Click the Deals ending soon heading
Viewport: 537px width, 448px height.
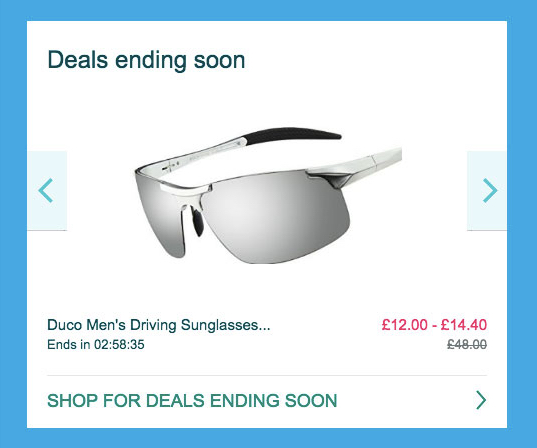[146, 60]
